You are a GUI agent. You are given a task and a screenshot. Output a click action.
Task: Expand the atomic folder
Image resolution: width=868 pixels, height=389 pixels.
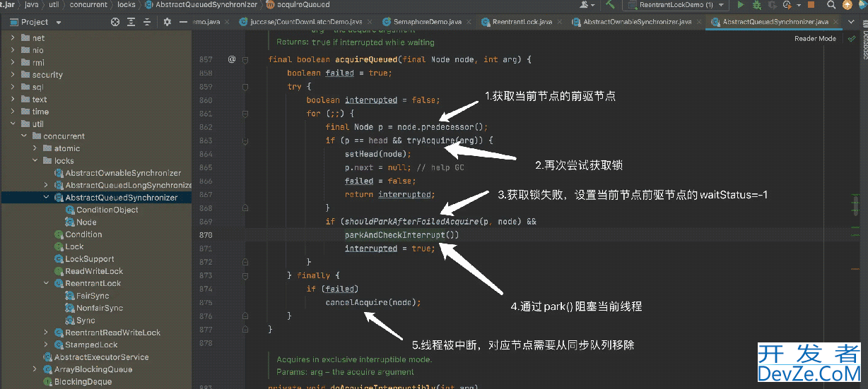click(36, 148)
